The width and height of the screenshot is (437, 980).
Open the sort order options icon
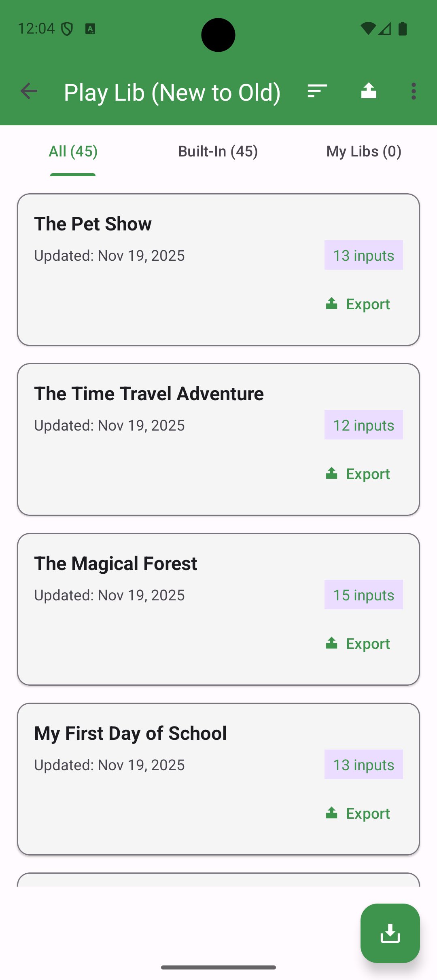tap(317, 91)
